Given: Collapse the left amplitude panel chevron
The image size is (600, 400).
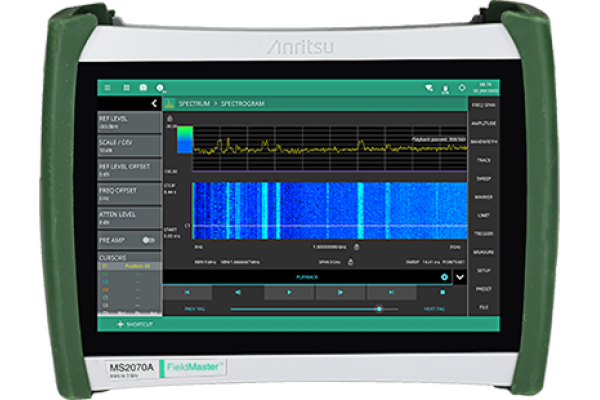Looking at the screenshot, I should coord(154,103).
